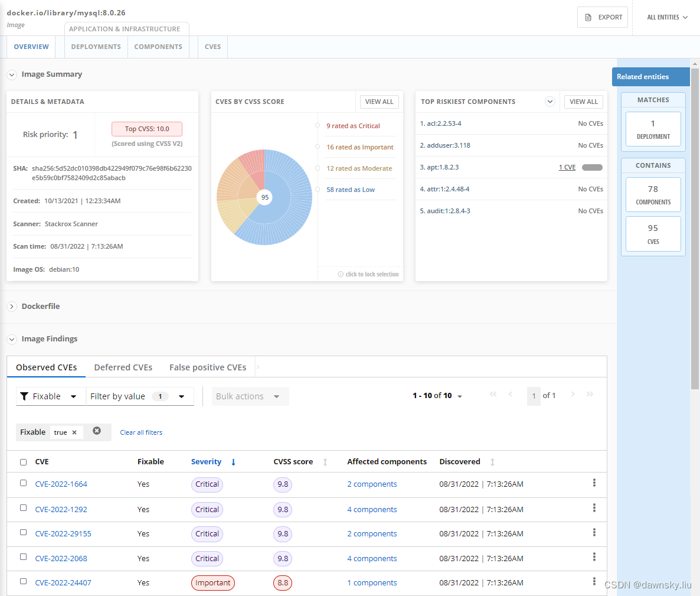Click View All in CVEs by CVSS Score
This screenshot has width=700, height=596.
pyautogui.click(x=379, y=102)
